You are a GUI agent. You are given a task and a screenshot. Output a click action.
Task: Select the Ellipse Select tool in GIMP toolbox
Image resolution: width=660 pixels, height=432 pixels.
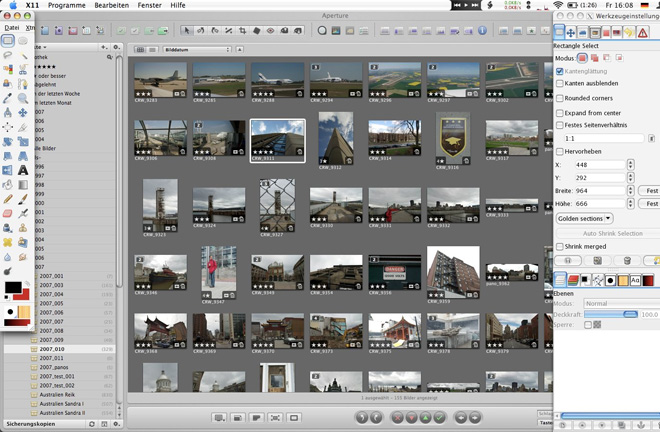[23, 40]
